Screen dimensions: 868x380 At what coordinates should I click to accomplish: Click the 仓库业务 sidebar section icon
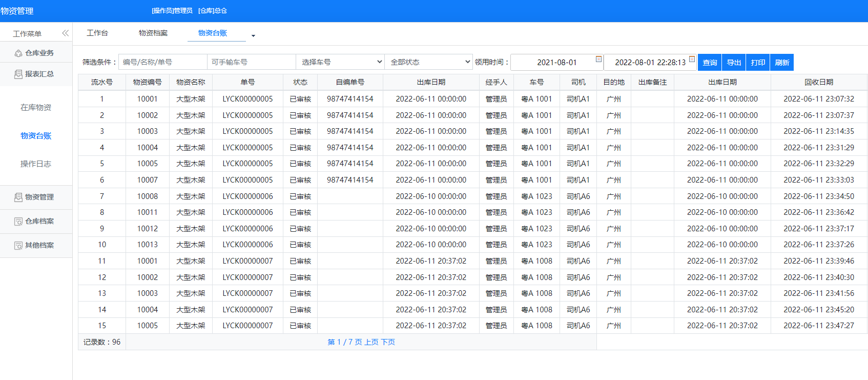point(18,53)
